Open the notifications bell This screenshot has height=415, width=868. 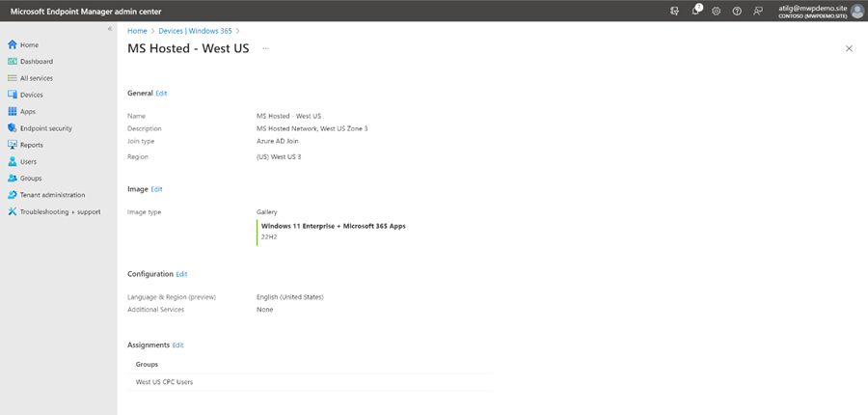click(695, 11)
